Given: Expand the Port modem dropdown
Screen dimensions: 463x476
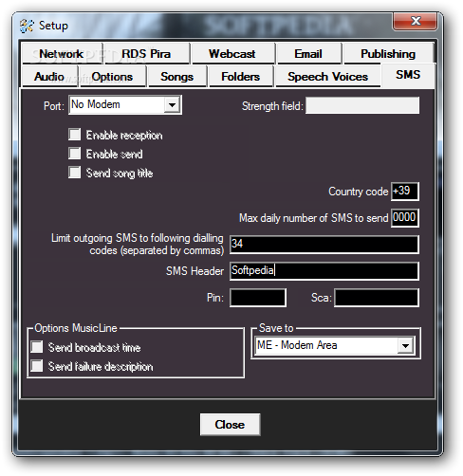Looking at the screenshot, I should click(x=172, y=104).
